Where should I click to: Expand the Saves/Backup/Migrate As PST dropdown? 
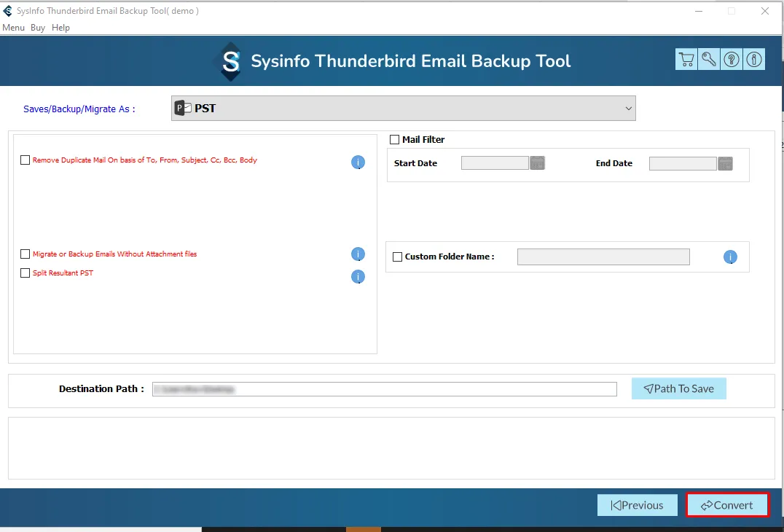pos(404,108)
